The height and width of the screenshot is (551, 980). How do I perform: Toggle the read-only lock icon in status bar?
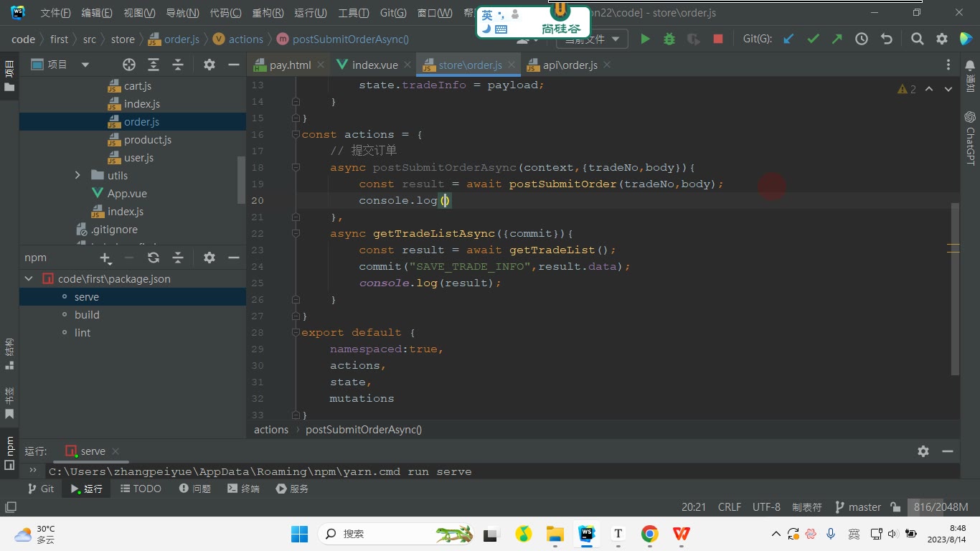(x=895, y=507)
